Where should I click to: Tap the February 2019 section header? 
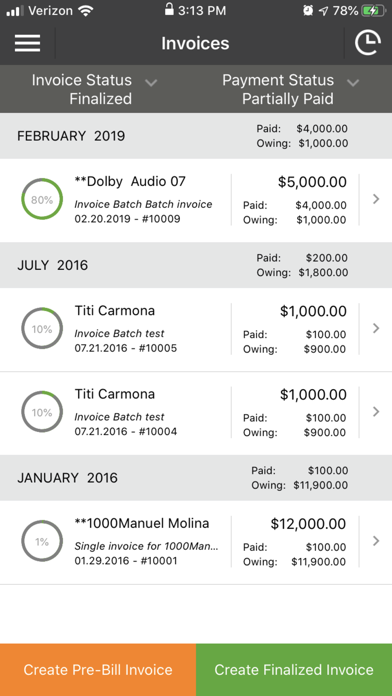pyautogui.click(x=196, y=136)
